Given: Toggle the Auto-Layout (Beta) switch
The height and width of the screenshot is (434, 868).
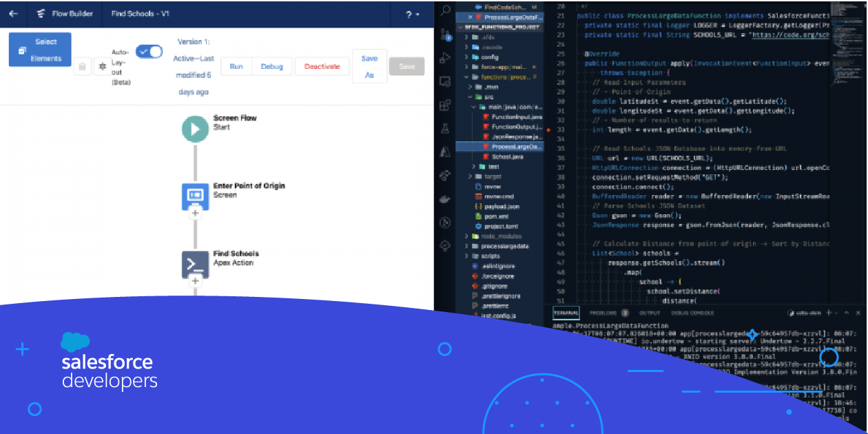Looking at the screenshot, I should pos(149,52).
